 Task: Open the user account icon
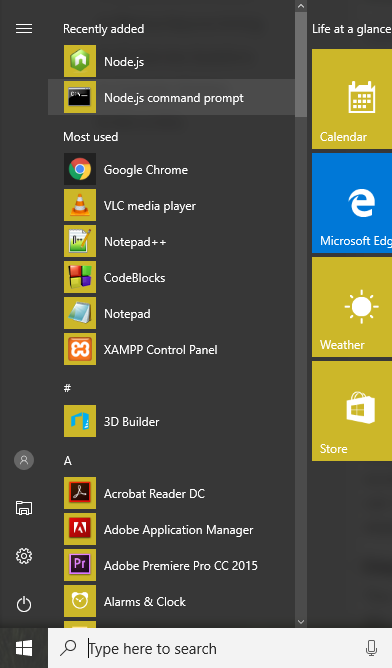(x=24, y=460)
